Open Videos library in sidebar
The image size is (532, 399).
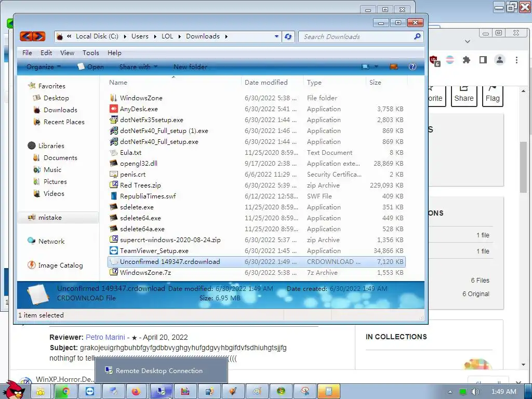48,193
